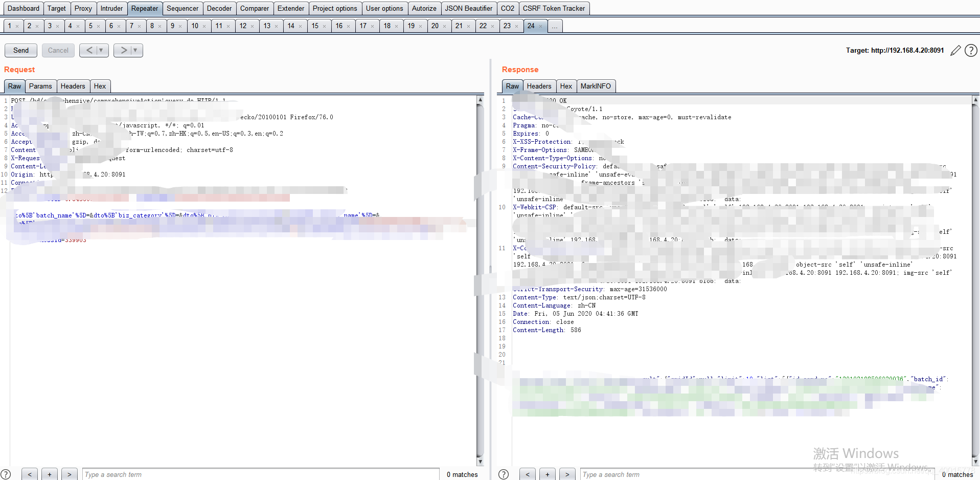Focus the request search term field

pyautogui.click(x=261, y=474)
